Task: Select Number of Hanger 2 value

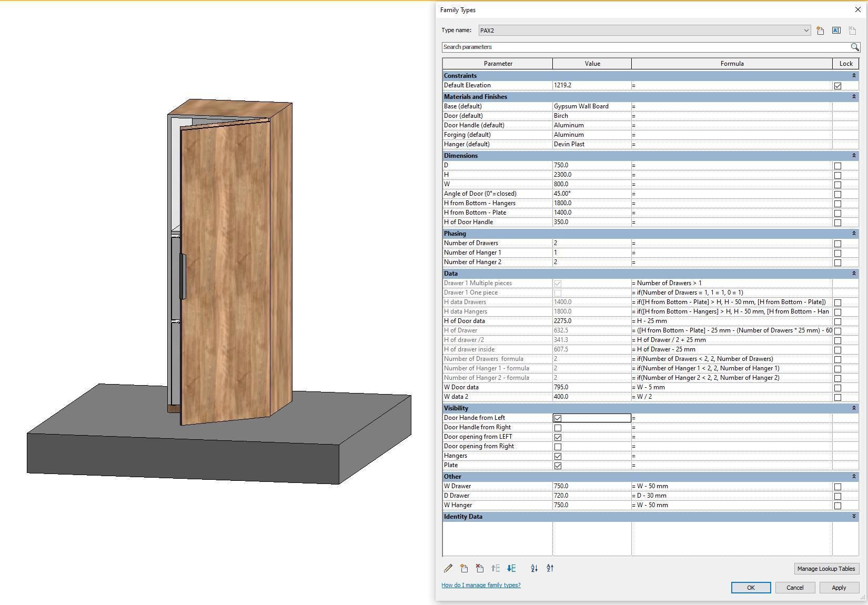Action: [x=592, y=262]
